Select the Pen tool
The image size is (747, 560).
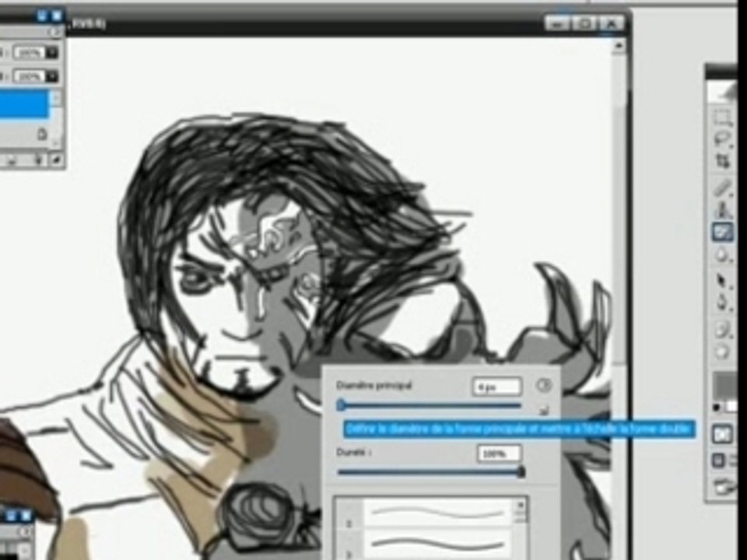(723, 303)
